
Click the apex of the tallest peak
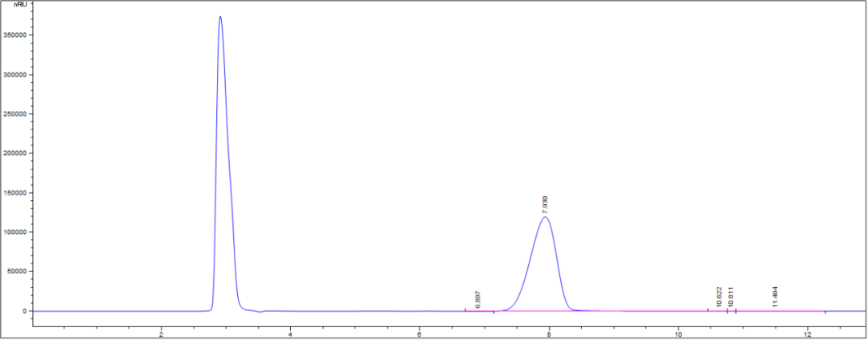point(220,17)
